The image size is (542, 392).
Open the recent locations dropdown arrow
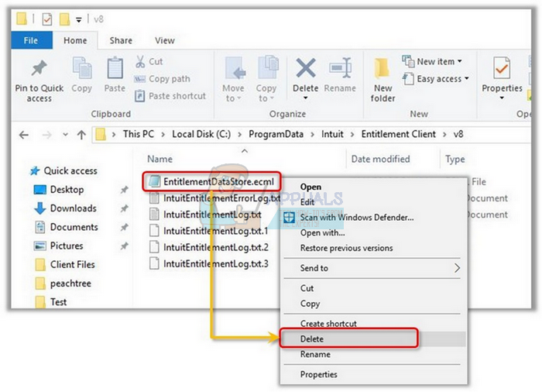coord(65,135)
